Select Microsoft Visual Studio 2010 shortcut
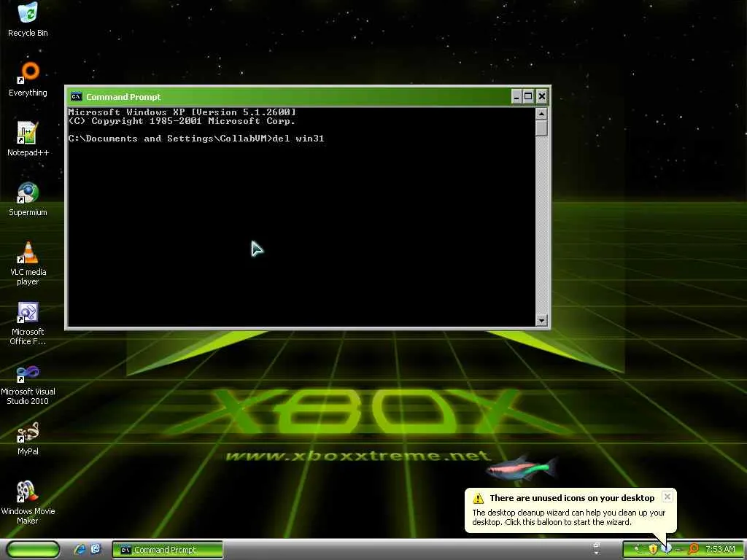The width and height of the screenshot is (747, 560). point(28,384)
